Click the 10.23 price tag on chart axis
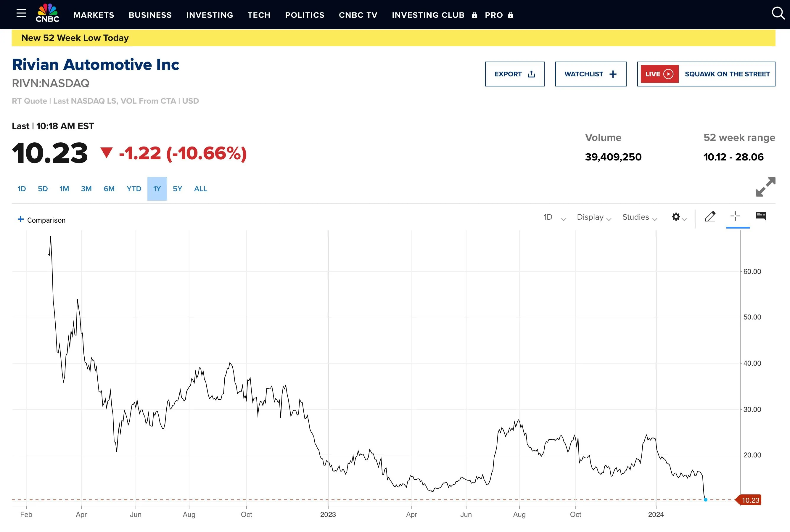 pos(748,500)
